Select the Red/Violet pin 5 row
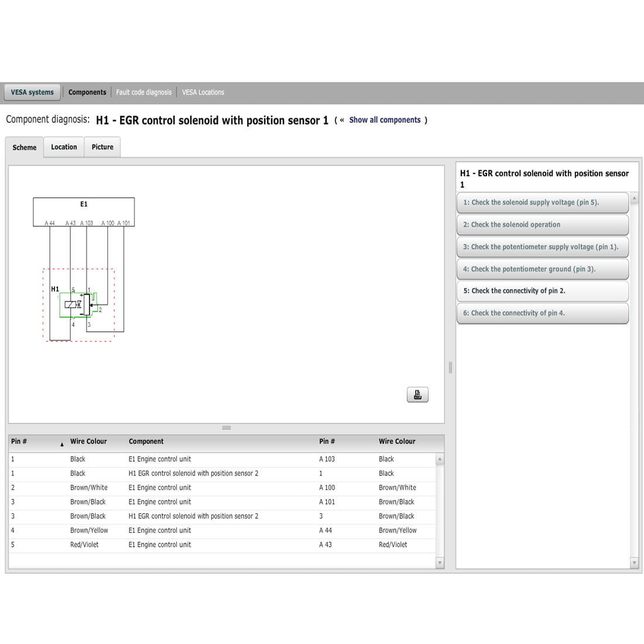Viewport: 644px width, 644px height. (222, 544)
